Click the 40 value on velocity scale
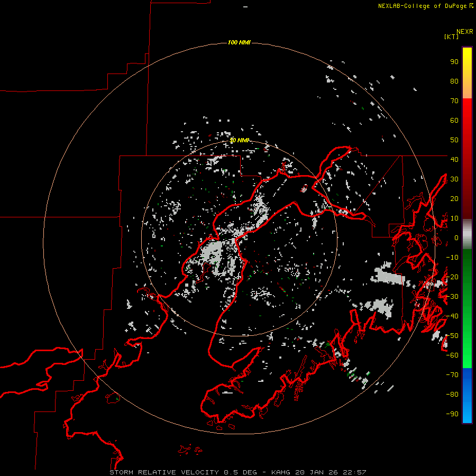The height and width of the screenshot is (476, 476). click(x=454, y=159)
